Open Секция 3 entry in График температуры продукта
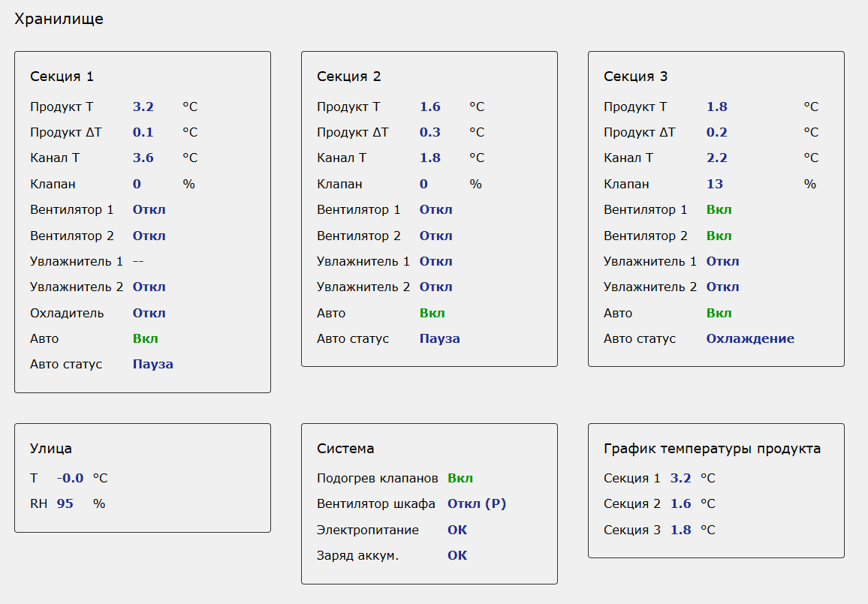 pyautogui.click(x=631, y=530)
